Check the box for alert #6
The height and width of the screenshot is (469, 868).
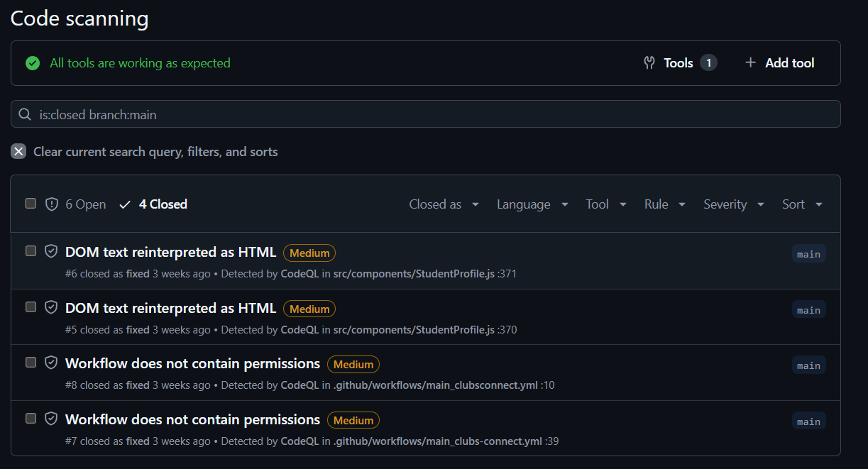[x=31, y=250]
